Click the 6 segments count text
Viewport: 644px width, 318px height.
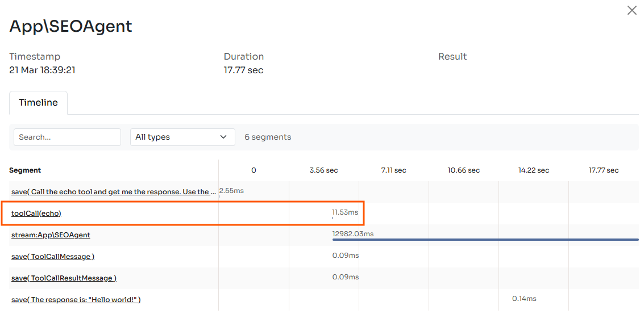(x=268, y=137)
